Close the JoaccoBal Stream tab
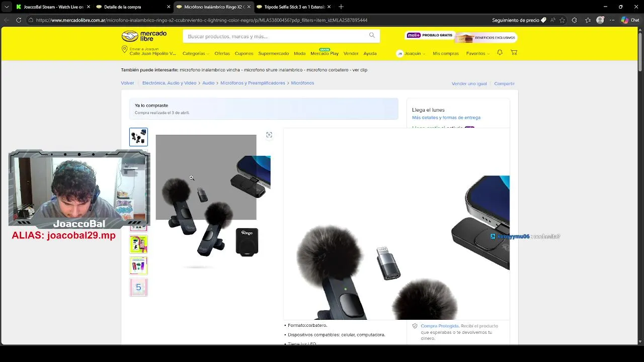 point(88,7)
